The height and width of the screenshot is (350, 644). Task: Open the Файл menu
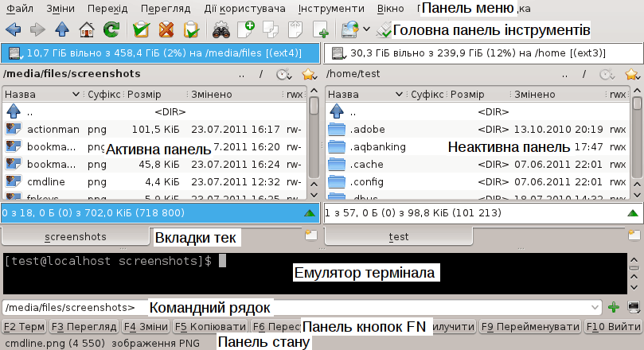19,9
